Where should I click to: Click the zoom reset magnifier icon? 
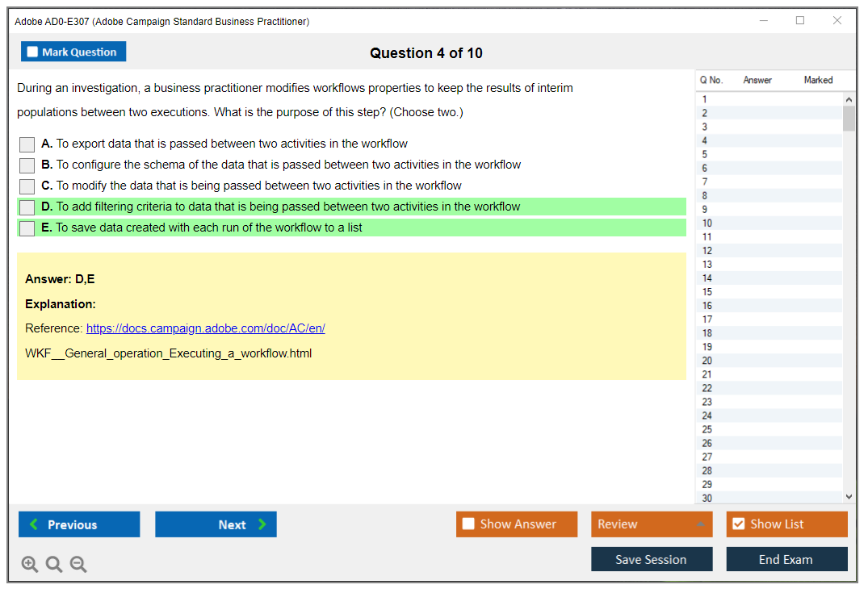[x=54, y=564]
